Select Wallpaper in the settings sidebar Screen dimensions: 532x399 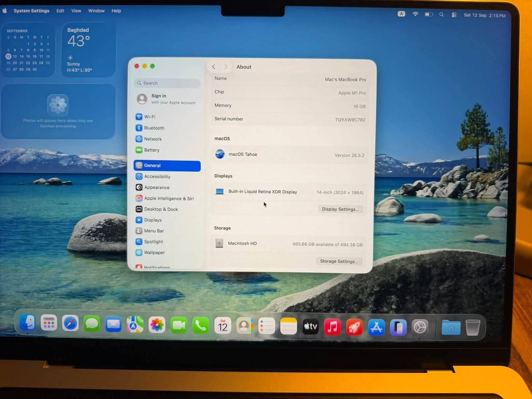tap(167, 252)
